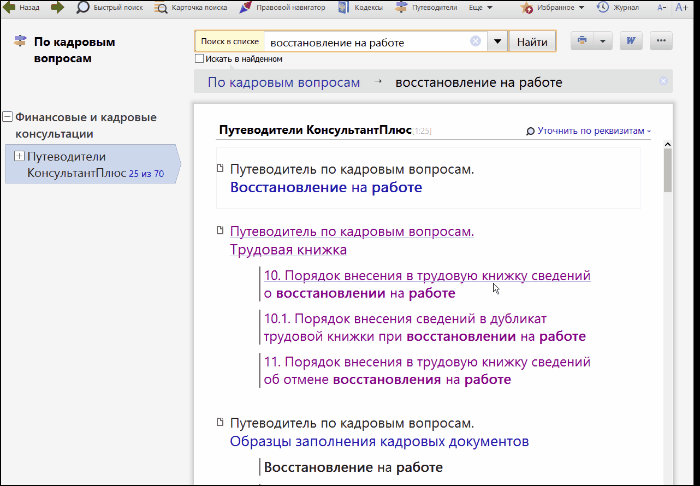700x486 pixels.
Task: Click the По кадровым вопросам signpost icon
Action: (20, 42)
